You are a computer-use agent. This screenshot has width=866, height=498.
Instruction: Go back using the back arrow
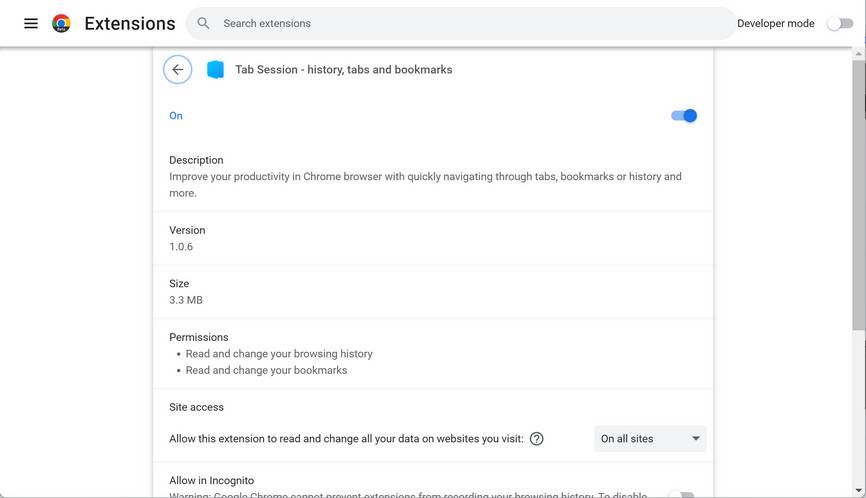click(177, 70)
